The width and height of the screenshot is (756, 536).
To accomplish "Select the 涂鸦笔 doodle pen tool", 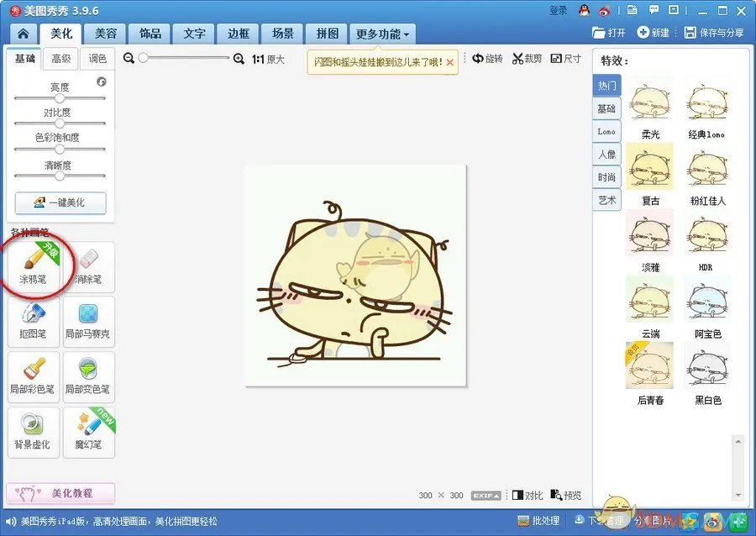I will 34,266.
